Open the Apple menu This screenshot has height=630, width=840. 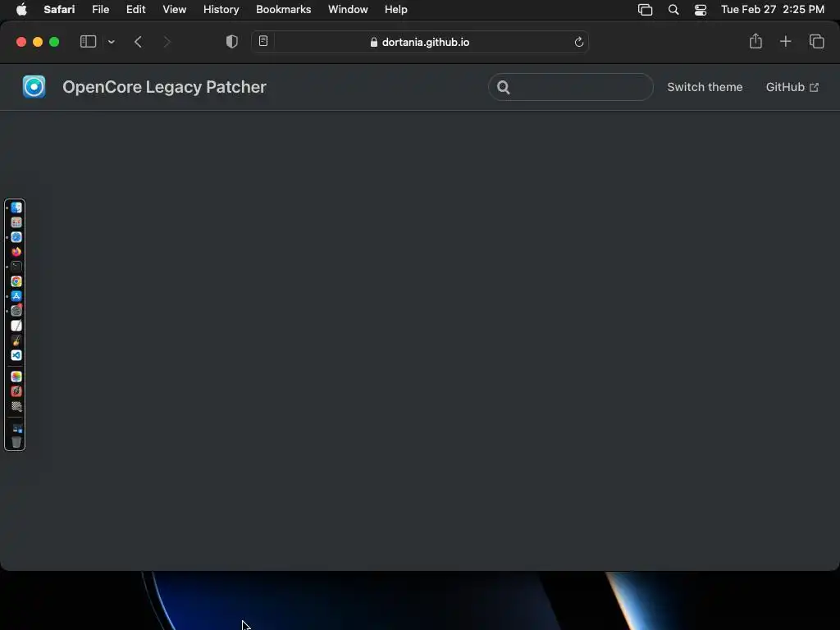point(21,10)
